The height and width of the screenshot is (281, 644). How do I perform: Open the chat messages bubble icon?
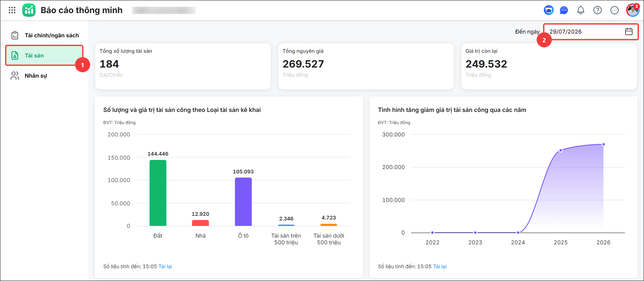tap(564, 10)
